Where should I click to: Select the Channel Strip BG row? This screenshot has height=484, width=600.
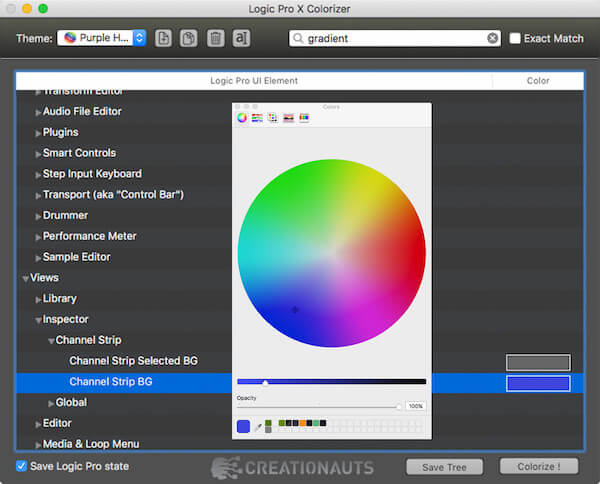point(300,382)
